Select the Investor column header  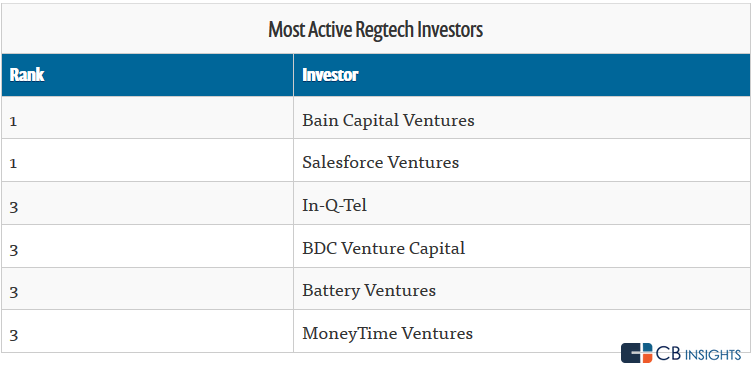tap(522, 75)
